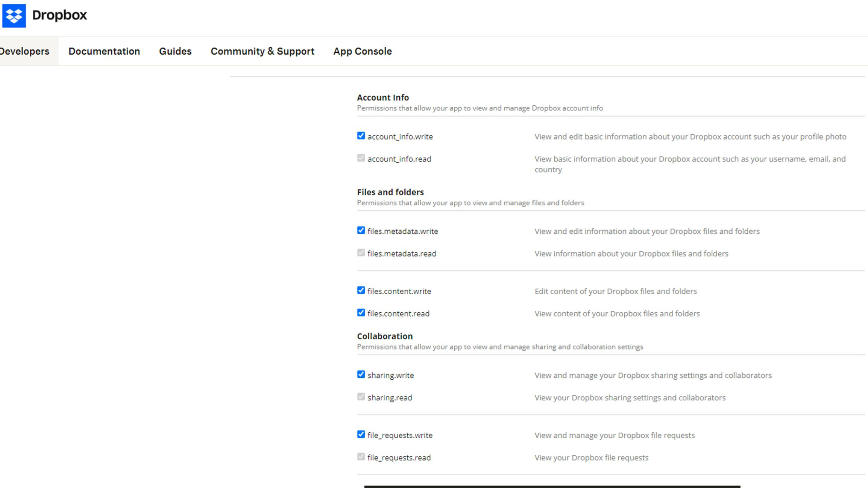Toggle the files.metadata.write checkbox

point(361,230)
